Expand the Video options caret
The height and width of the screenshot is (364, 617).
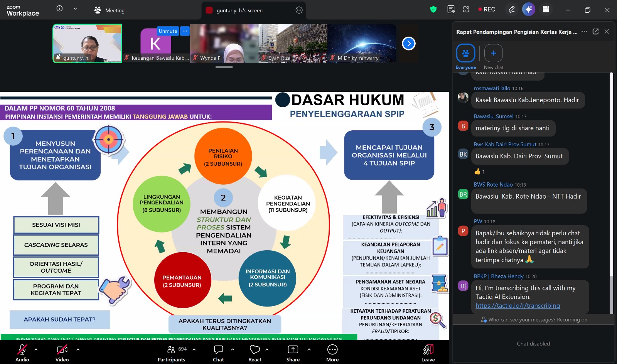[78, 349]
